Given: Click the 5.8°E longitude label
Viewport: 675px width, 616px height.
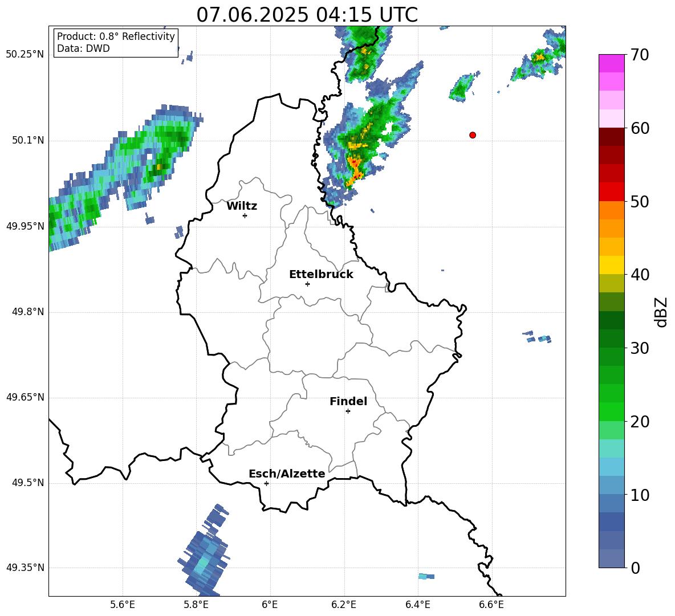Looking at the screenshot, I should 196,605.
